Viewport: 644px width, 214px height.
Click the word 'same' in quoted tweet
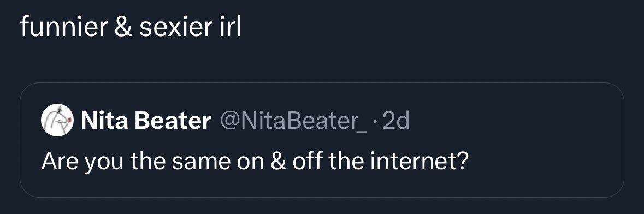tap(201, 162)
